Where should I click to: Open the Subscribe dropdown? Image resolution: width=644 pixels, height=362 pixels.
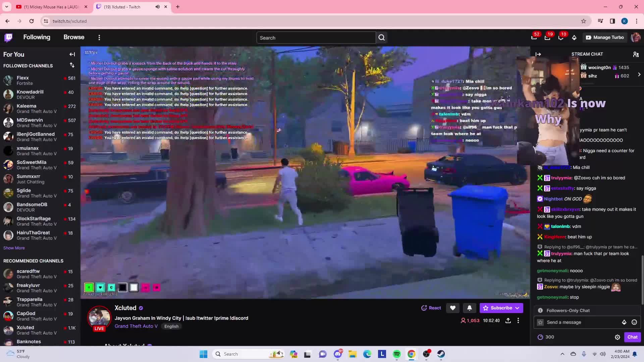518,308
